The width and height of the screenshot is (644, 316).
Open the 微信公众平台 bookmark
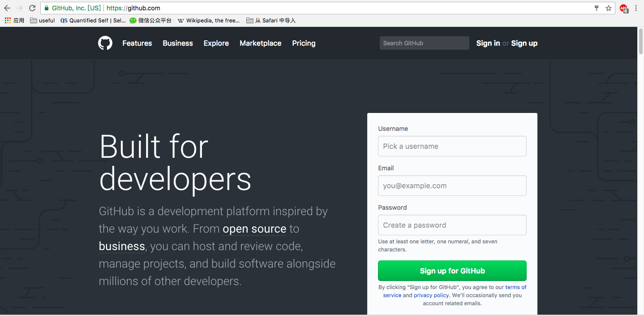coord(150,20)
